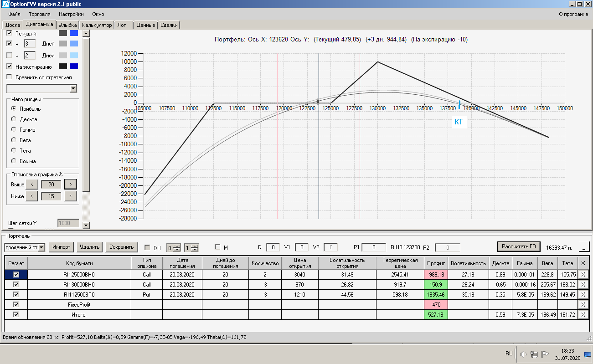Switch to the Улыбка tab

click(68, 25)
